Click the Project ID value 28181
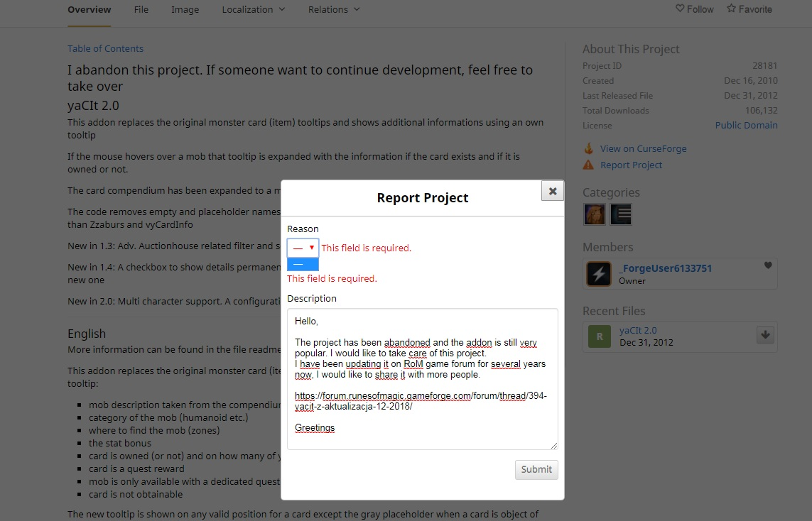Image resolution: width=812 pixels, height=521 pixels. [765, 66]
